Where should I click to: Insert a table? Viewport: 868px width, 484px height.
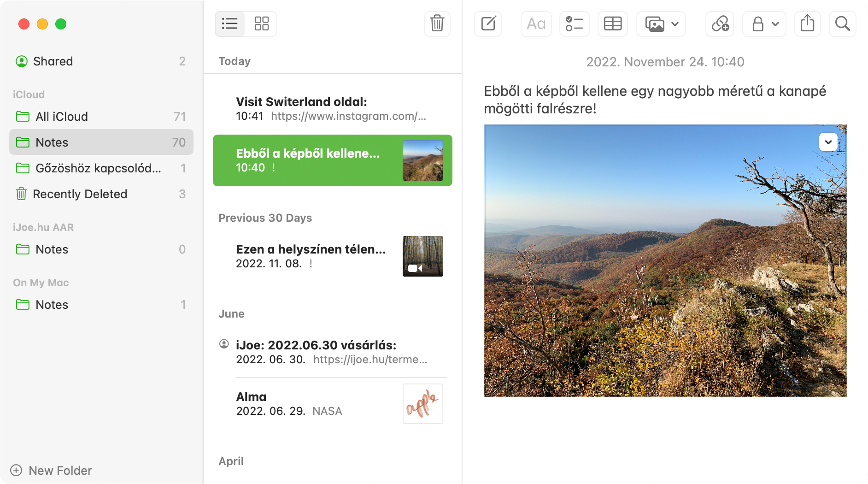[613, 24]
